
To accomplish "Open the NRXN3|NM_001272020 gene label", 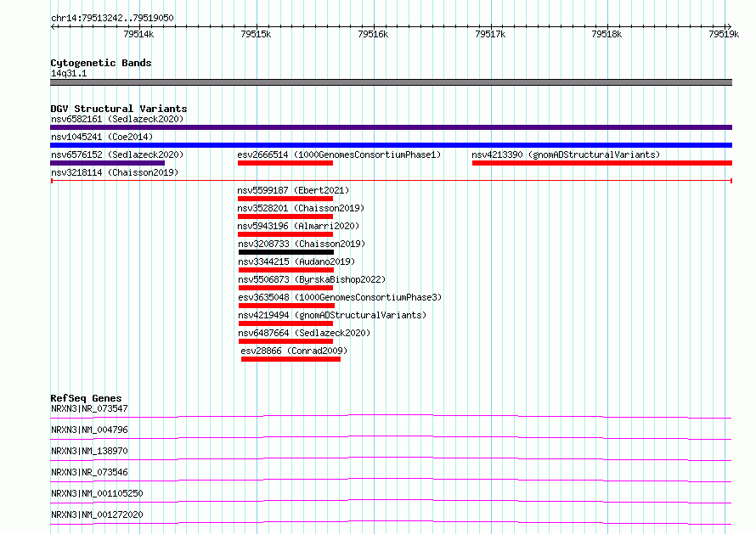I will pyautogui.click(x=97, y=514).
